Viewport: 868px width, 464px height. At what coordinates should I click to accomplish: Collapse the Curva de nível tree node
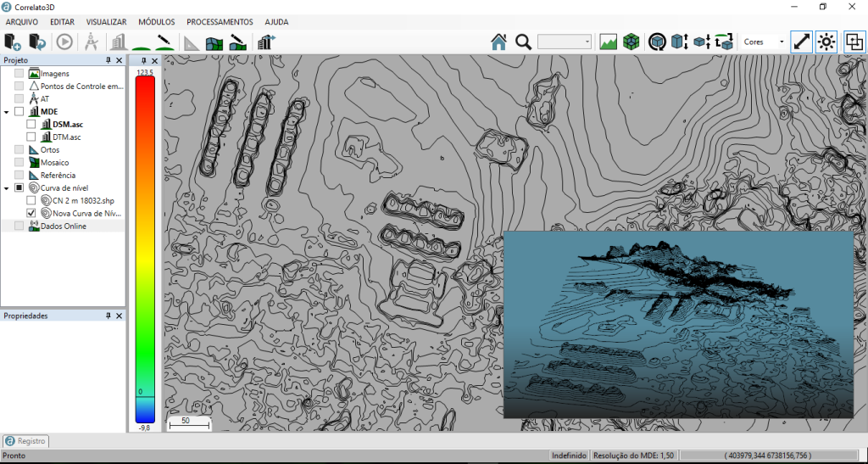pos(7,188)
